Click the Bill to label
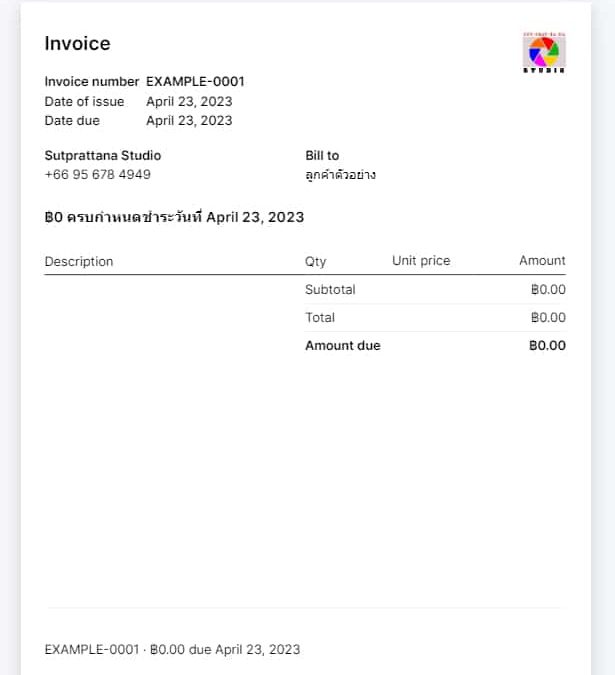This screenshot has width=615, height=675. point(322,155)
